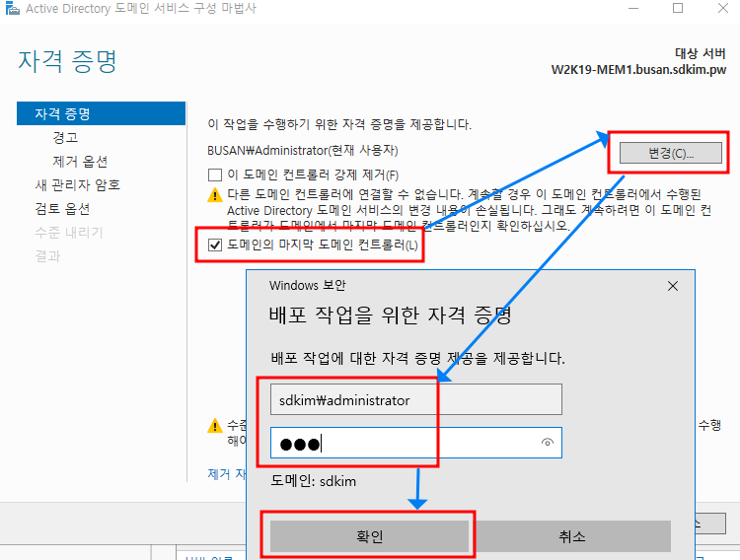Select the 결과 sidebar step

(47, 256)
